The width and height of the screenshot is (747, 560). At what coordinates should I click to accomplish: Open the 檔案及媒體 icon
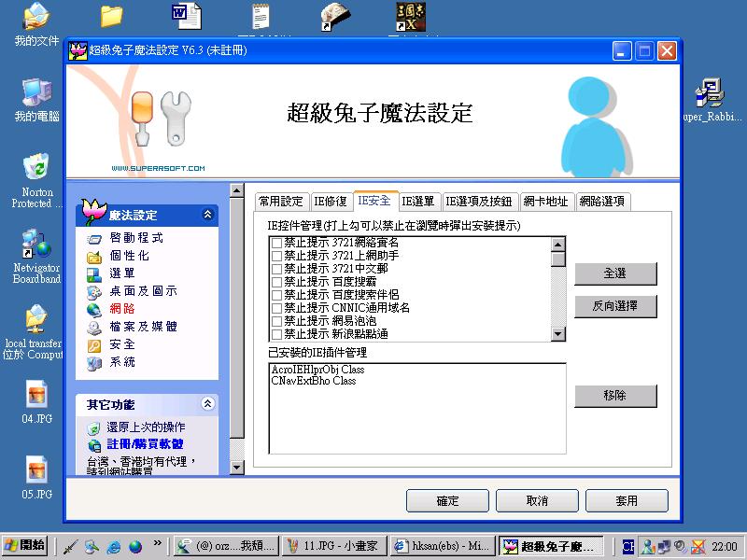tap(94, 328)
